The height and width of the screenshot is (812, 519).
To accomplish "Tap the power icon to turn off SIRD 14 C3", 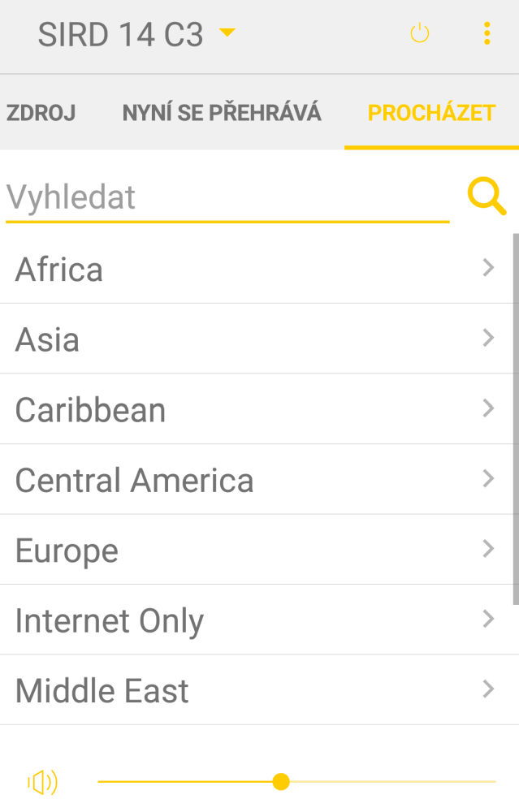I will point(420,34).
